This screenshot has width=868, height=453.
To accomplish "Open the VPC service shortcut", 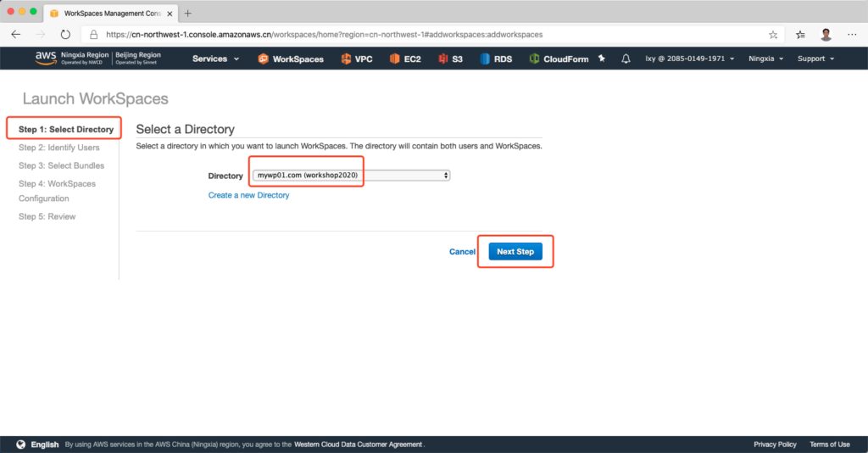I will pyautogui.click(x=356, y=59).
